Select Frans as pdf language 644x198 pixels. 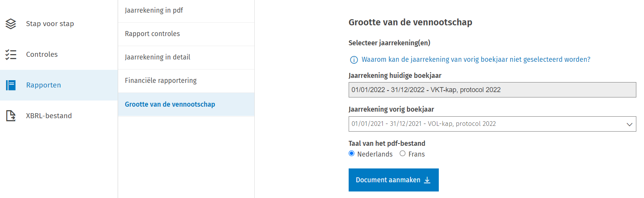tap(402, 153)
